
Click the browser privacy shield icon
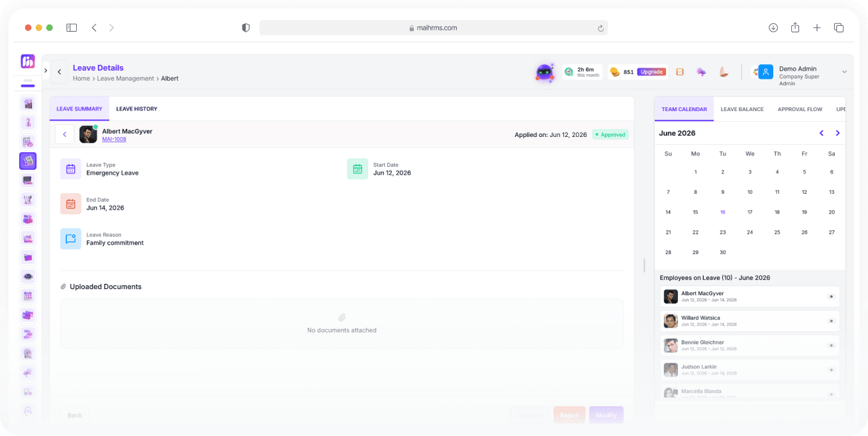pyautogui.click(x=246, y=28)
